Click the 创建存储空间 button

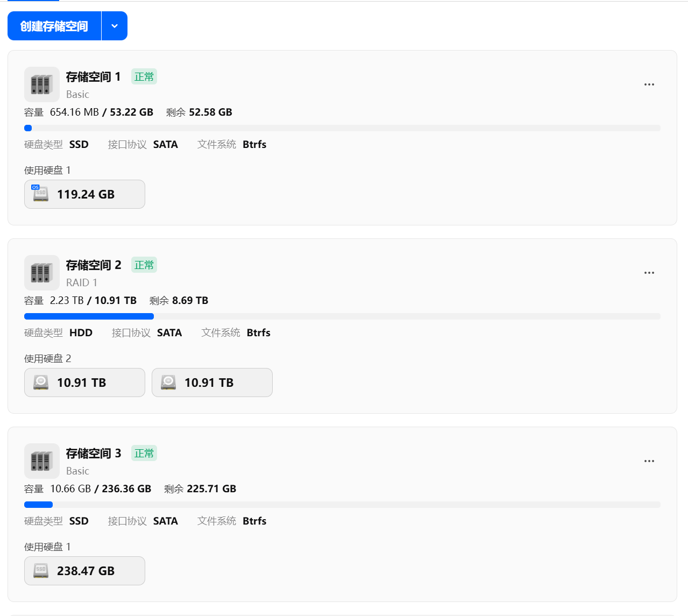coord(54,26)
